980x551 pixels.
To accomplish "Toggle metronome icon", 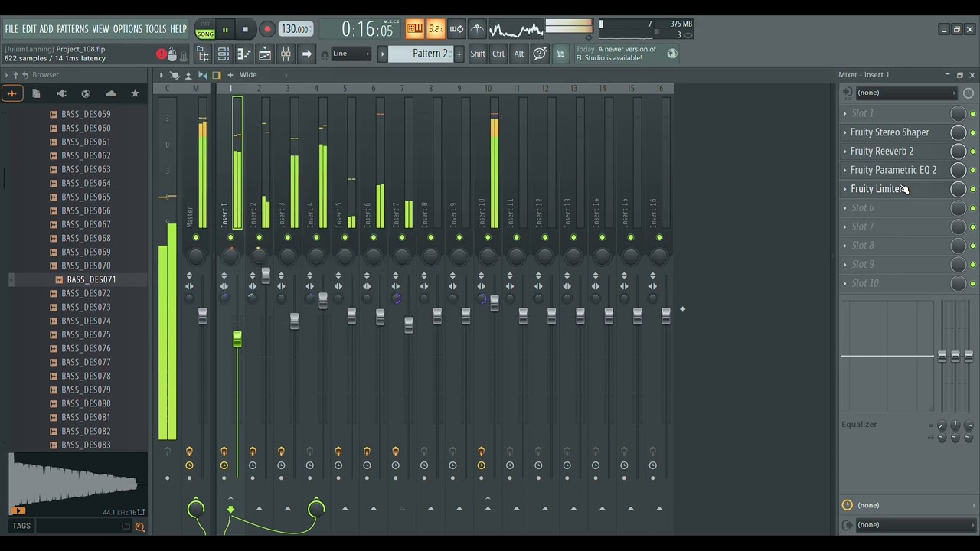I will (477, 29).
